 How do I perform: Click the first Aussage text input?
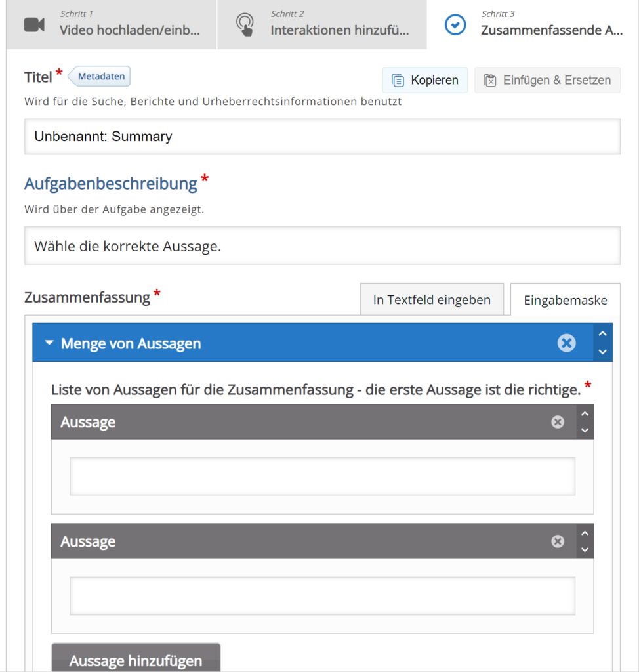click(322, 476)
